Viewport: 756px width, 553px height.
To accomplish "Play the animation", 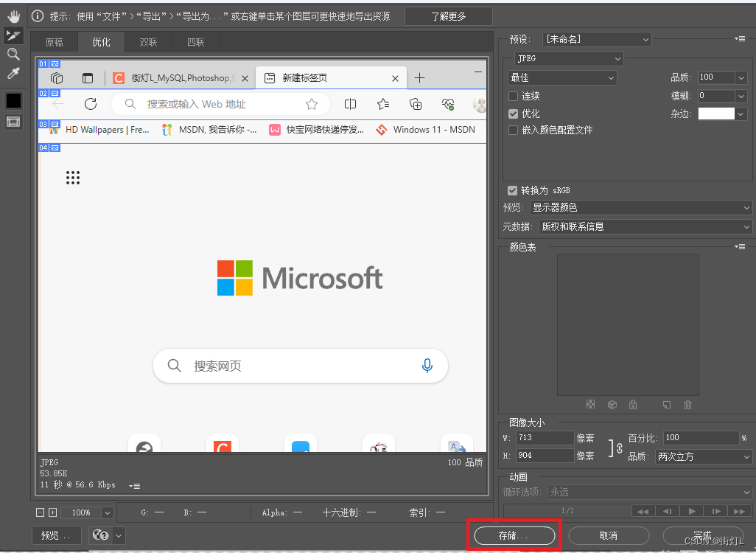I will (x=692, y=511).
